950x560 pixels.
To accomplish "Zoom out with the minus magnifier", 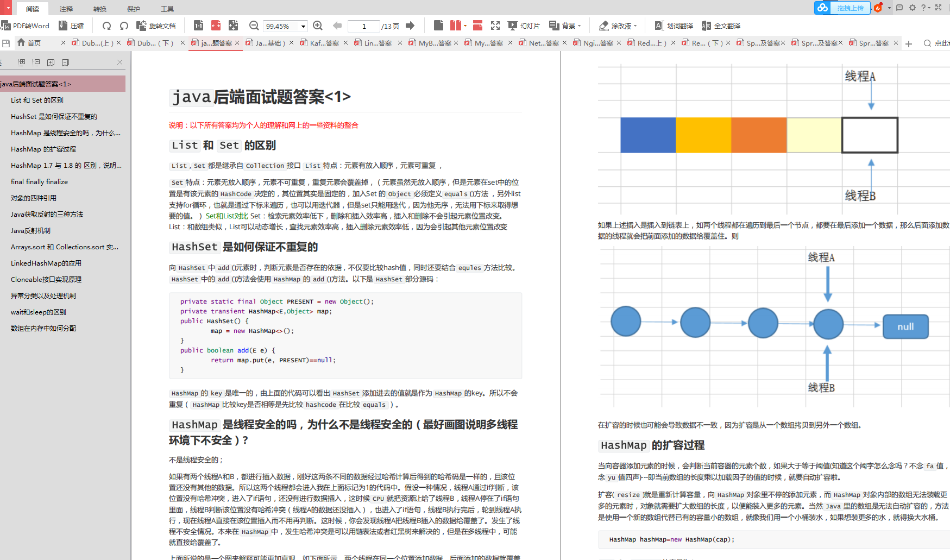I will coord(254,26).
